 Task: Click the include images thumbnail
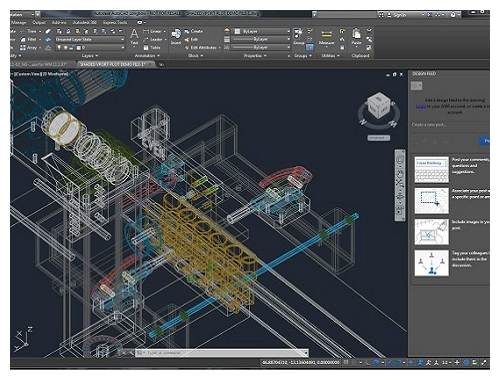pos(432,232)
